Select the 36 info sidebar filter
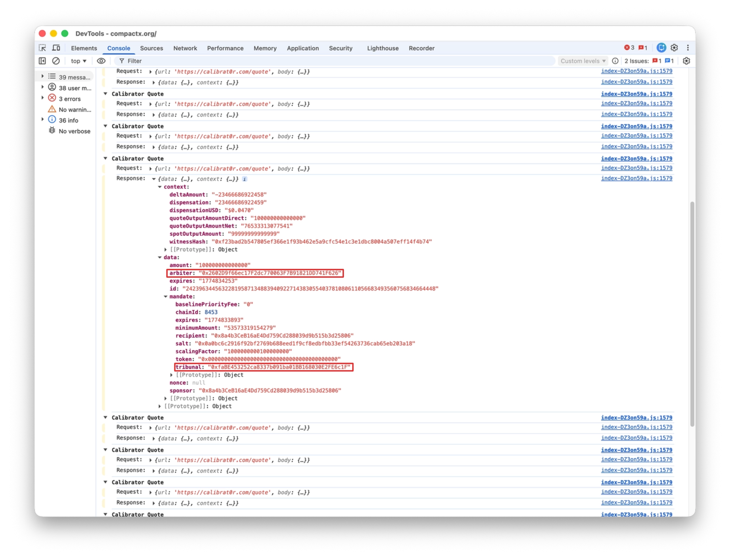This screenshot has width=730, height=560. 68,120
